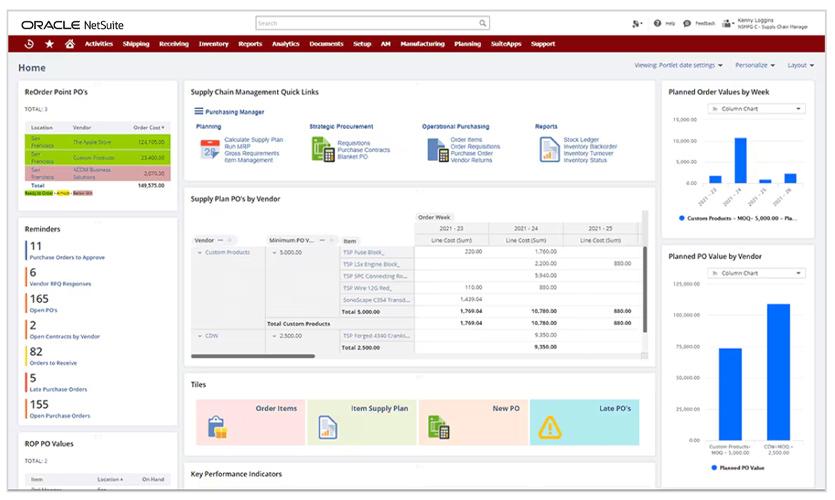The height and width of the screenshot is (500, 835).
Task: Open the Manufacturing menu
Action: [x=422, y=44]
